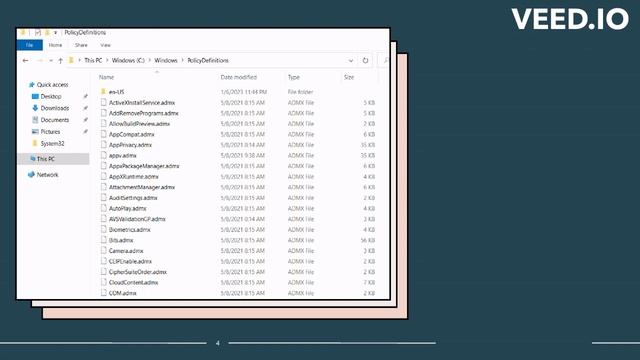Select the en-US folder icon
Screen dimensions: 640x360
pos(104,91)
